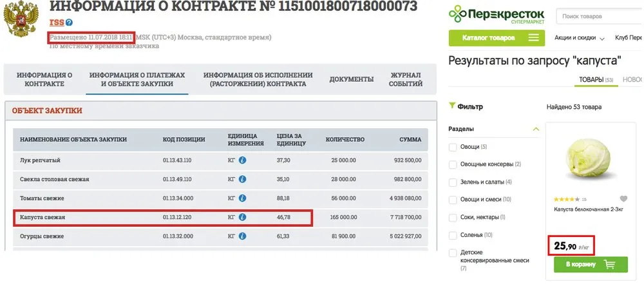Click the position code 01.13.12.120
The height and width of the screenshot is (286, 644).
(177, 217)
